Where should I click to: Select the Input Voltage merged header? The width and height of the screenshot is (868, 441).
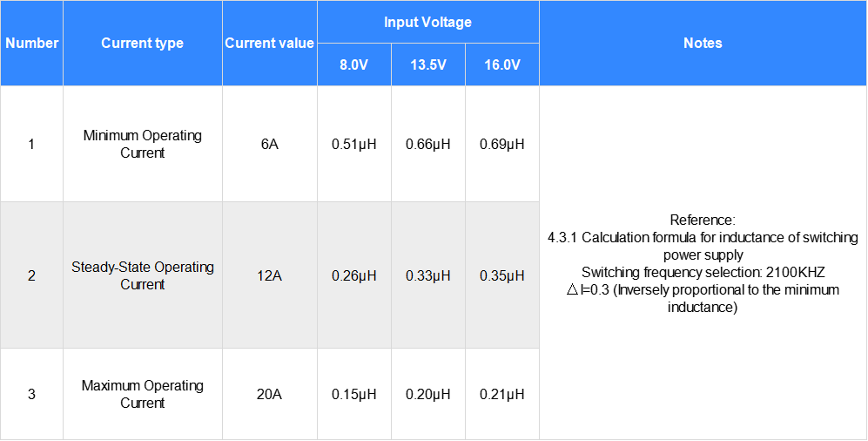[x=427, y=22]
